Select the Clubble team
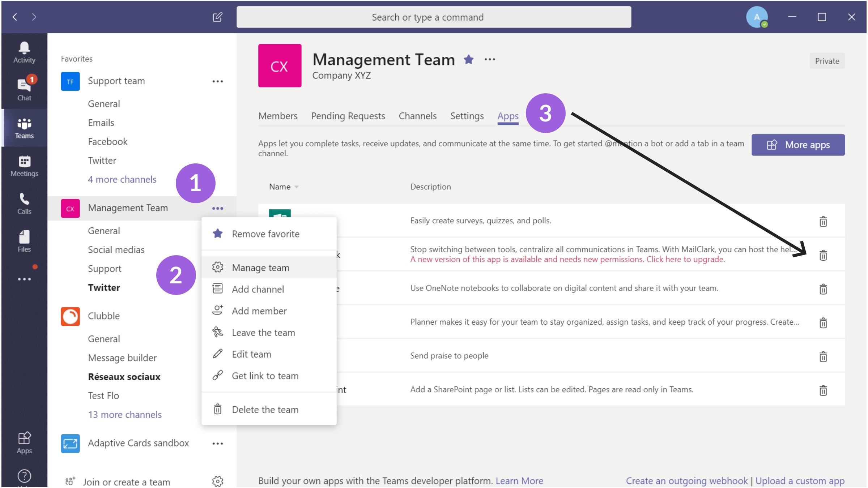 tap(104, 316)
